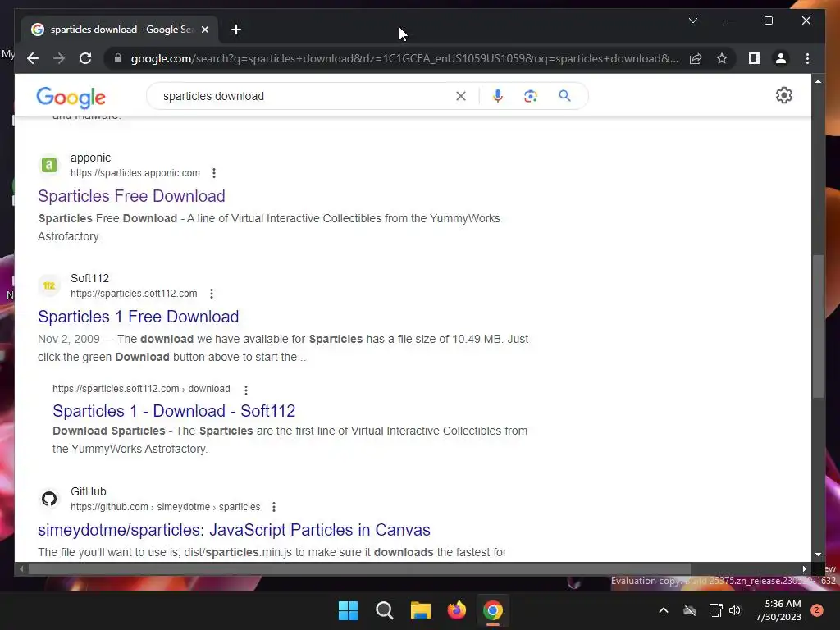Open a new tab with the plus button

tap(236, 30)
